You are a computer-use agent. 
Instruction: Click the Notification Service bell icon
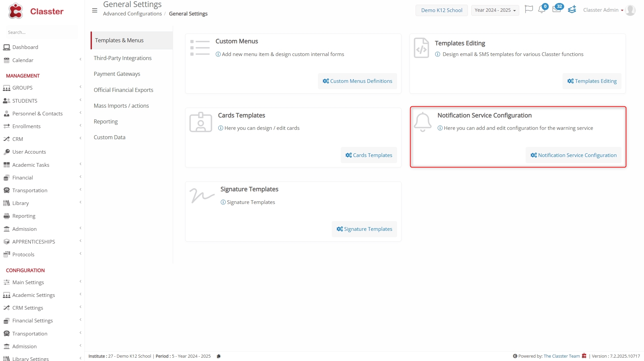pos(423,122)
